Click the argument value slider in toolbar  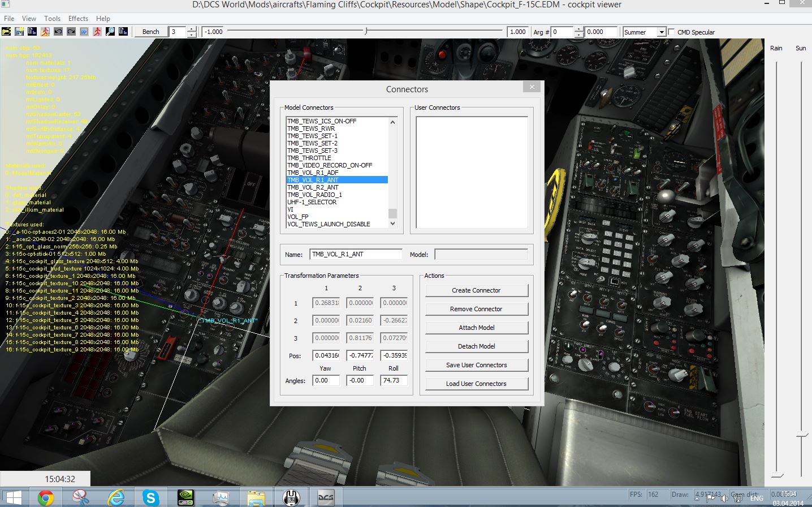pyautogui.click(x=366, y=31)
